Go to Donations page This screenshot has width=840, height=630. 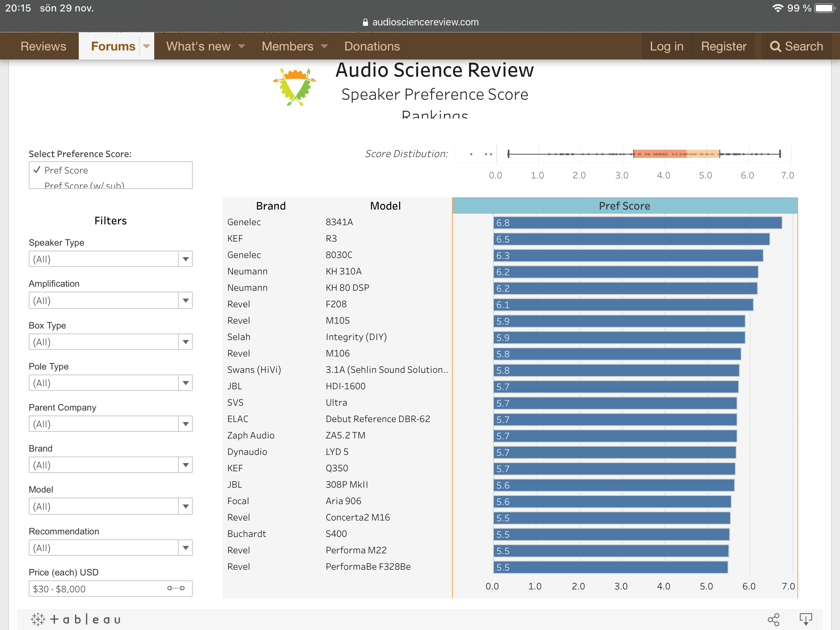372,46
